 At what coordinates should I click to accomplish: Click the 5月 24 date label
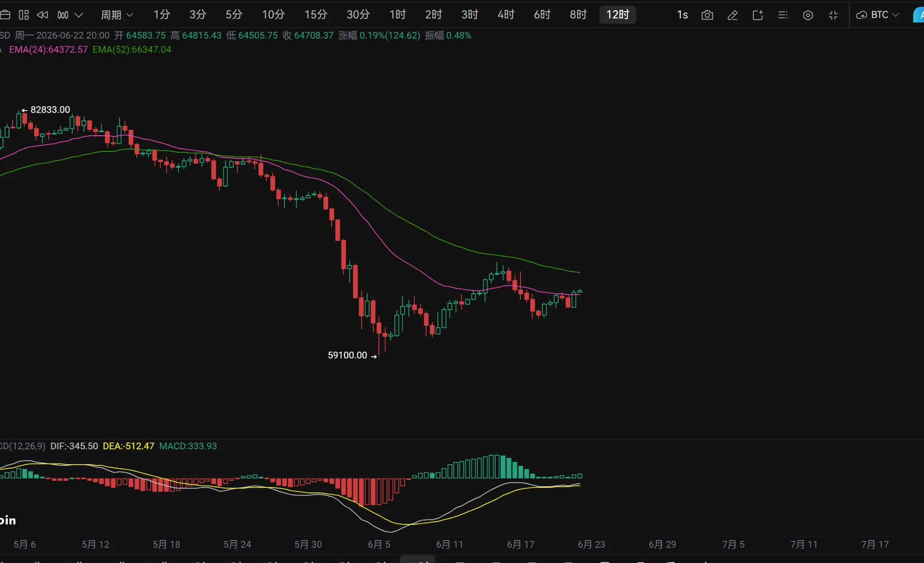pos(237,545)
